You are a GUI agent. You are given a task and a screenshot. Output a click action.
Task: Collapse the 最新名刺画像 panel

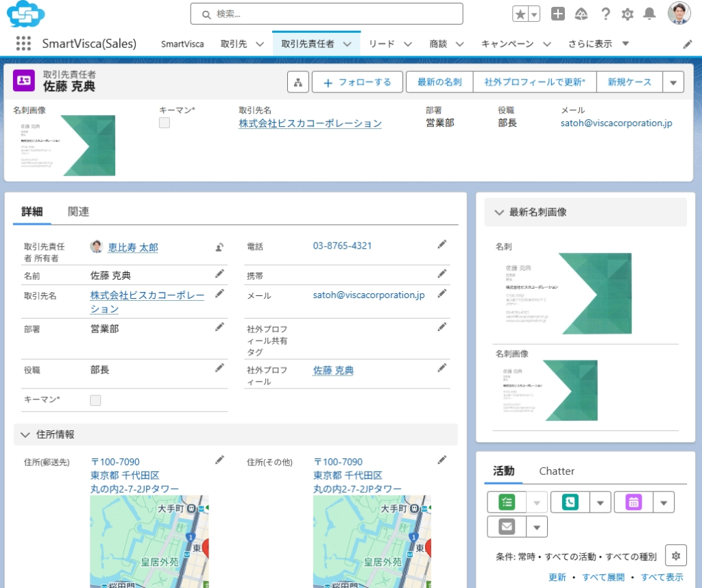point(498,212)
